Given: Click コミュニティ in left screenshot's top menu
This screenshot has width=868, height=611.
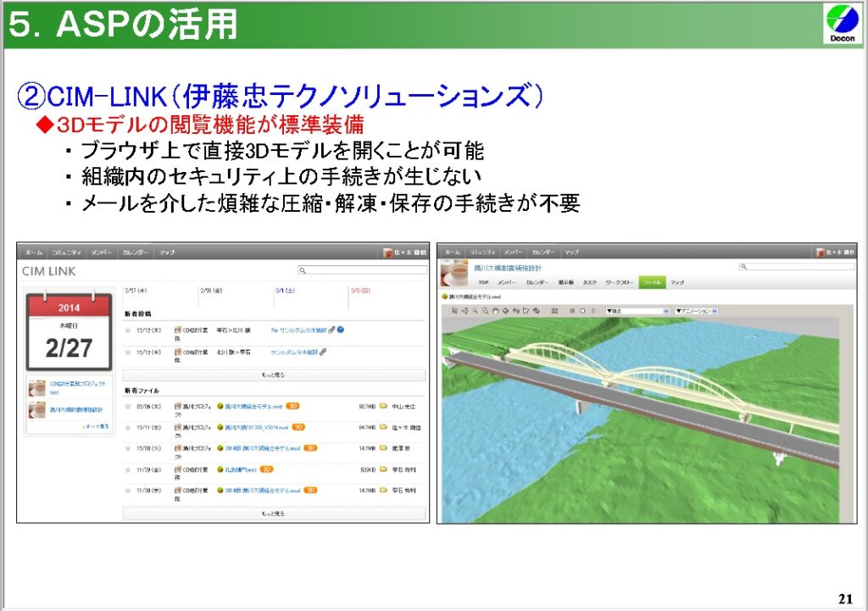Looking at the screenshot, I should point(66,253).
